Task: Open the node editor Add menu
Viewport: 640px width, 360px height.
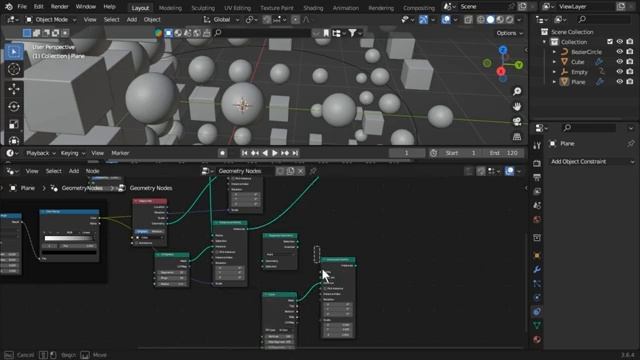Action: tap(73, 171)
